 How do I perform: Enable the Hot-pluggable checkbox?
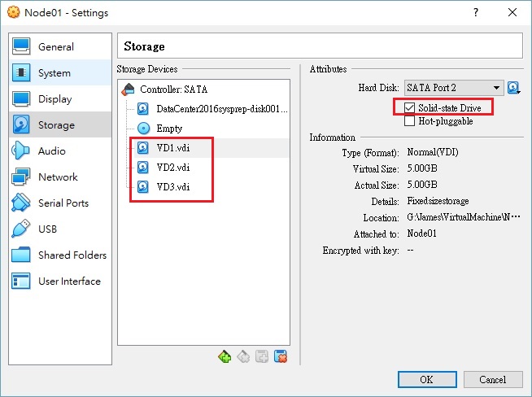pos(409,121)
